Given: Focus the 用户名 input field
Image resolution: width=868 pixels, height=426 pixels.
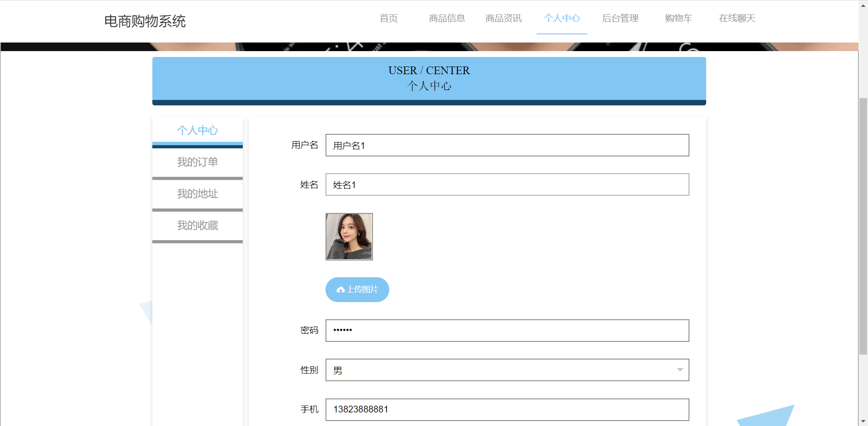Looking at the screenshot, I should point(507,145).
